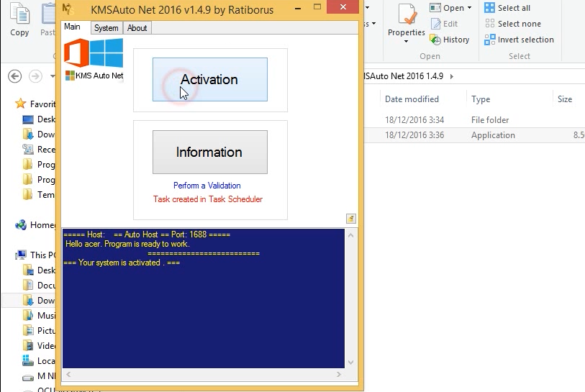Select the Application row dated 18/12/2016 3:36
585x392 pixels.
point(473,135)
